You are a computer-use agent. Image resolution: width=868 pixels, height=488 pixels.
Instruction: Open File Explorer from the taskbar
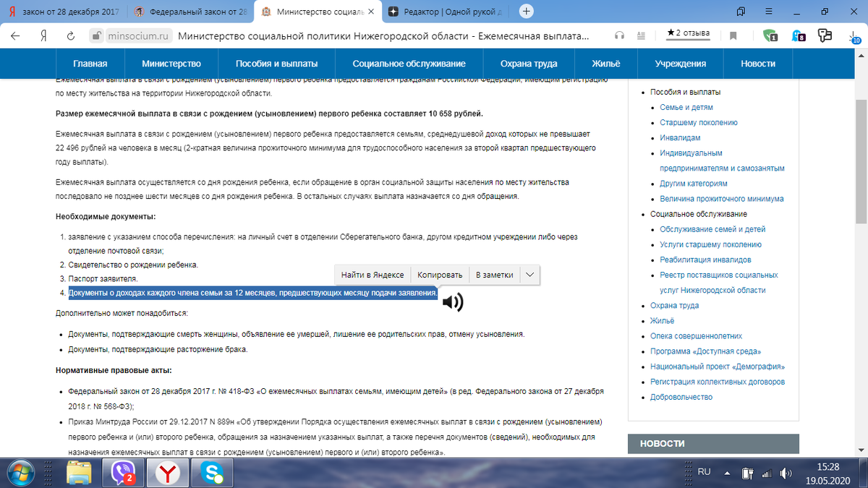pos(80,474)
